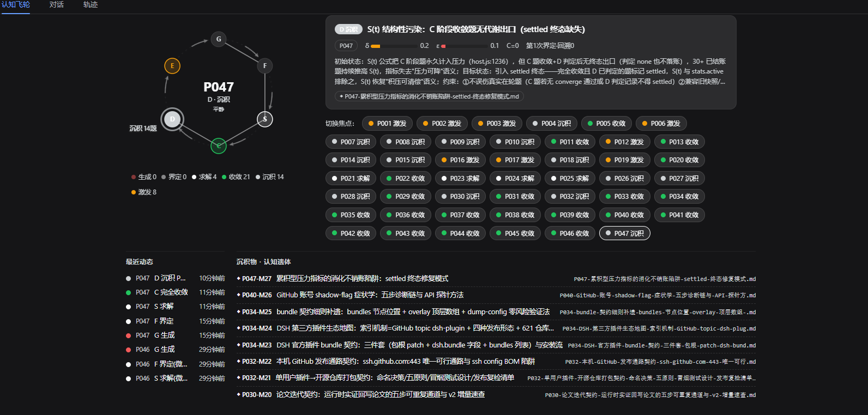
Task: Select the green C node in the flywheel
Action: point(219,146)
